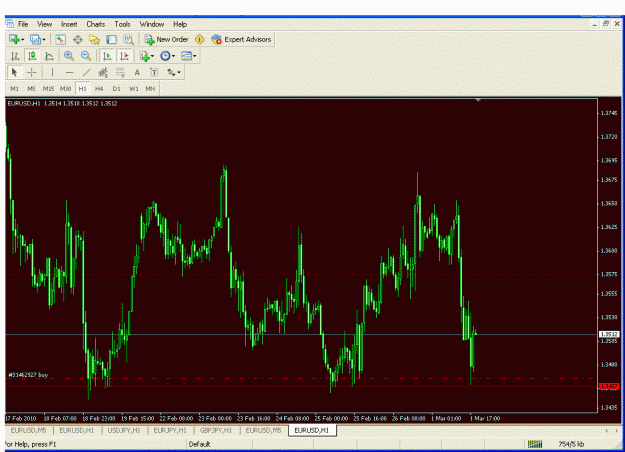Open the Help menu

(180, 24)
